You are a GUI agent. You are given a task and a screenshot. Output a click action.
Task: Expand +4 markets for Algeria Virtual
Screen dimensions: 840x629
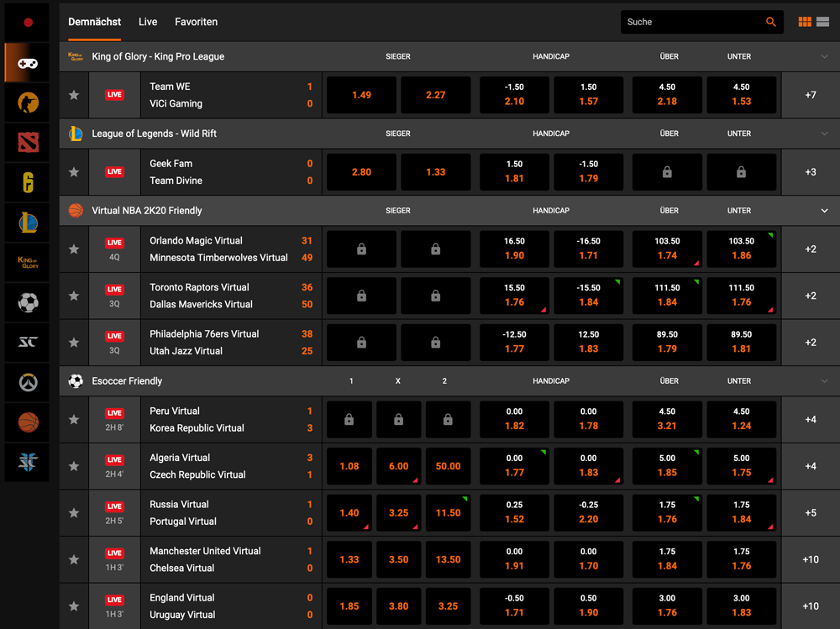pyautogui.click(x=811, y=466)
